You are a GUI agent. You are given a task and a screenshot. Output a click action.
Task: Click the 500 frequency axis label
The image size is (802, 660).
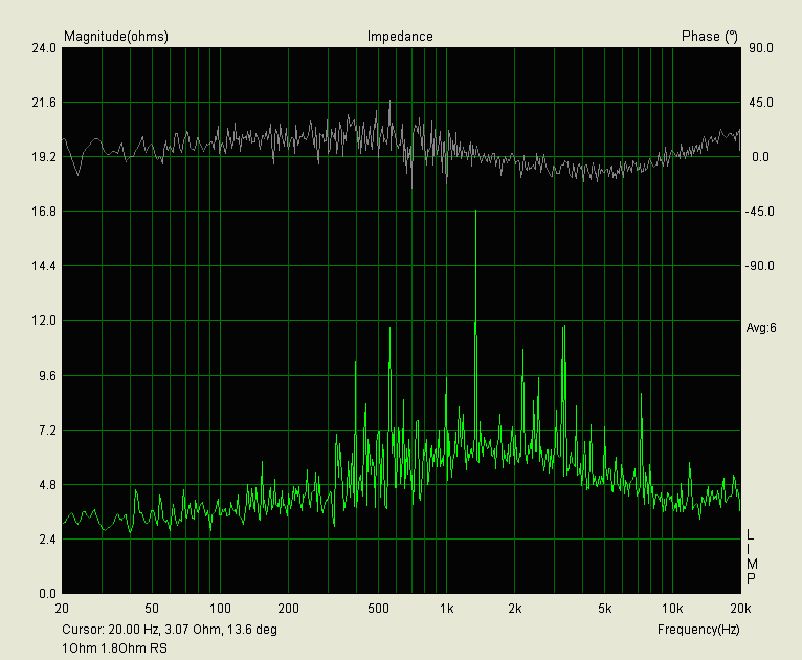point(378,608)
